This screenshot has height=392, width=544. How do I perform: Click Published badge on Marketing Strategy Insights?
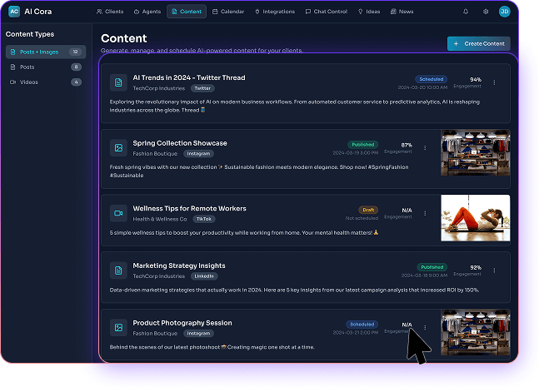click(x=432, y=267)
